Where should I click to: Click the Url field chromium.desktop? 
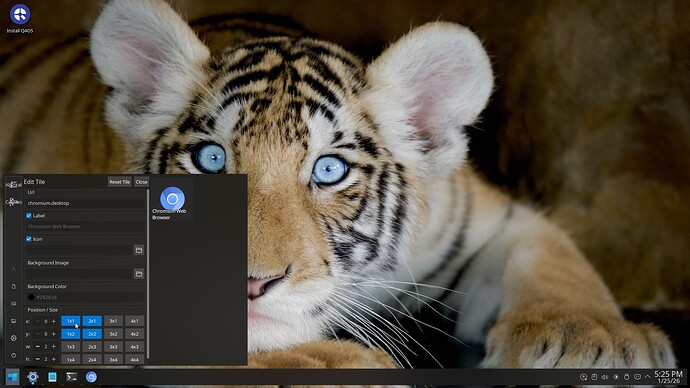pos(85,203)
